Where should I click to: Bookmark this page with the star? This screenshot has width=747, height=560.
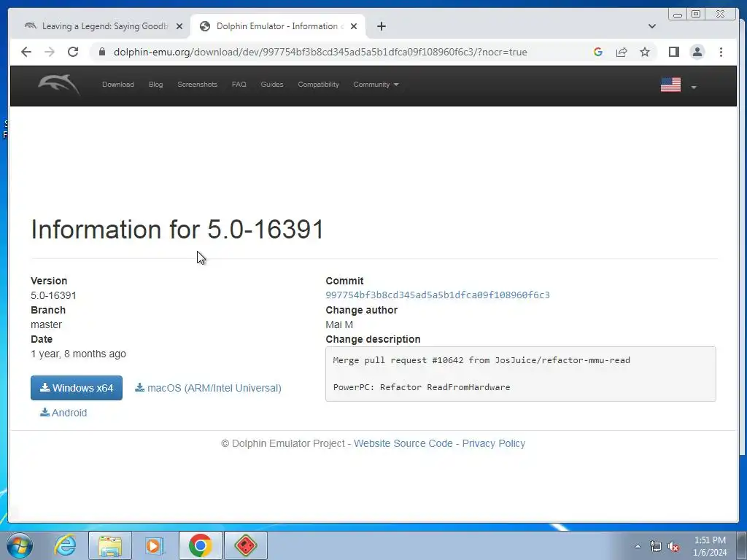pyautogui.click(x=645, y=52)
